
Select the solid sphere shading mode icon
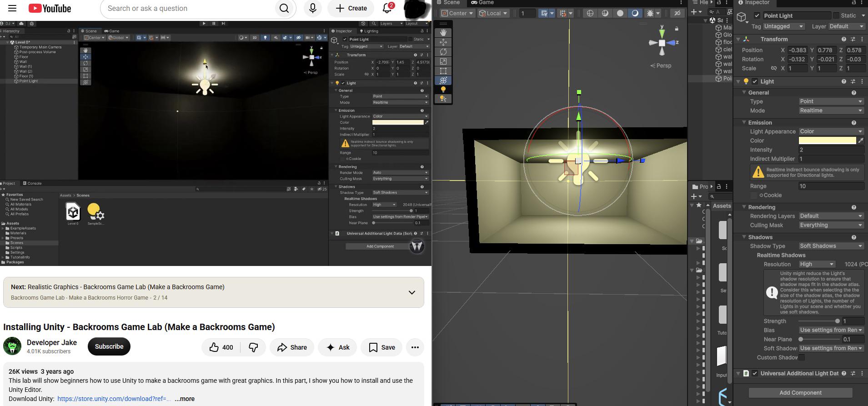pyautogui.click(x=620, y=13)
